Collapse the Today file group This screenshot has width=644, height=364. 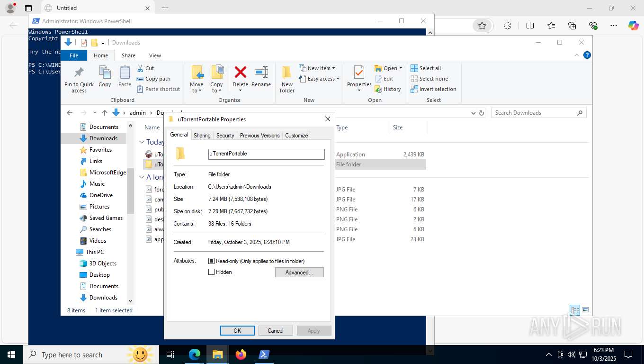142,142
